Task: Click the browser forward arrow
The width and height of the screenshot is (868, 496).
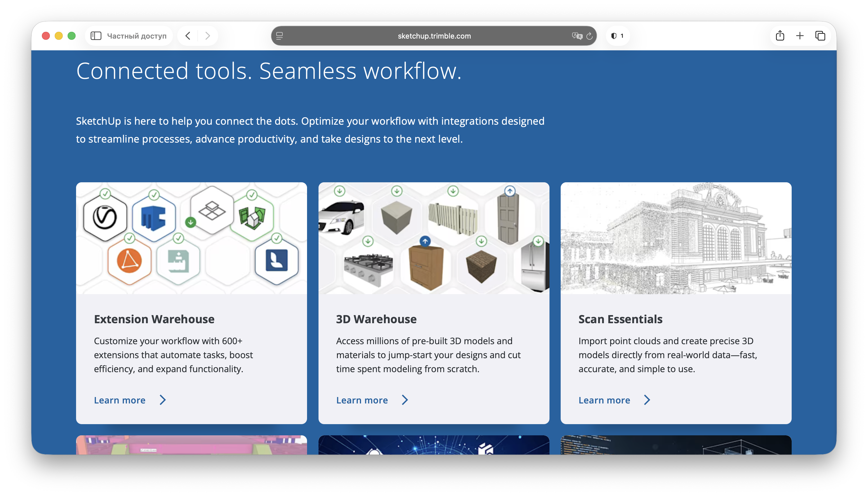Action: click(x=207, y=36)
